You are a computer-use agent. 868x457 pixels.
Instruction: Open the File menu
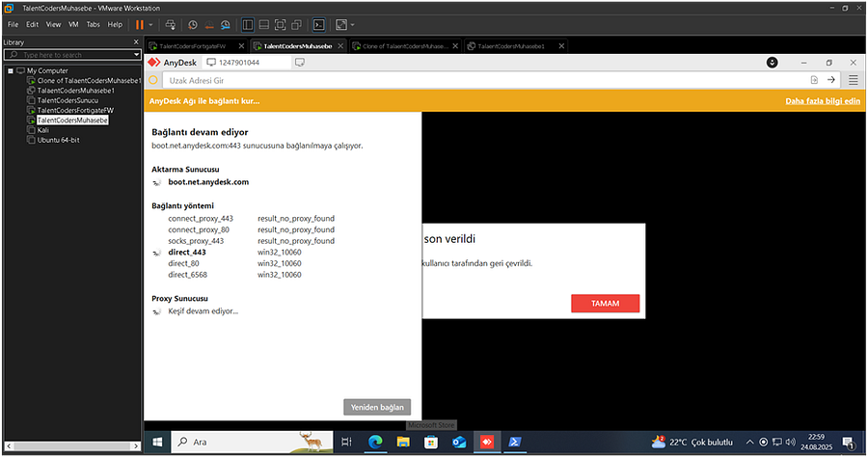pos(13,24)
